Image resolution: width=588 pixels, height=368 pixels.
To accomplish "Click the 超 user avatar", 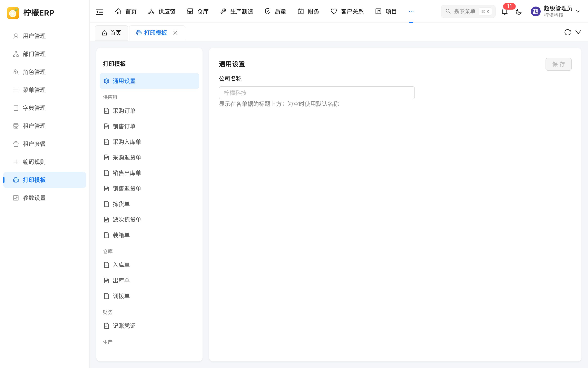I will (536, 11).
